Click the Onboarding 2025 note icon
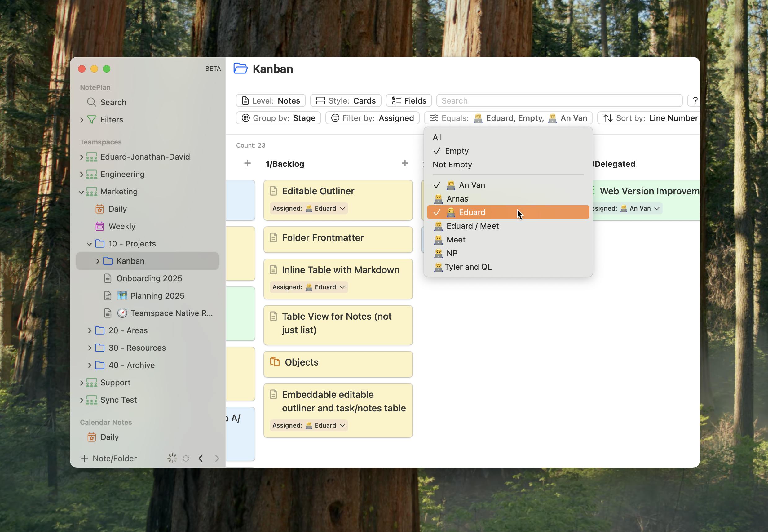 coord(107,278)
